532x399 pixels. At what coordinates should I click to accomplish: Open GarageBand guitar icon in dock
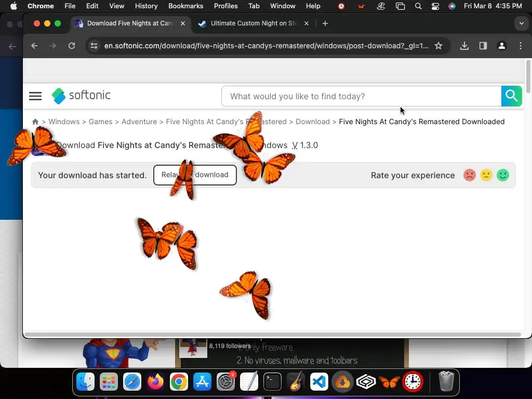point(296,382)
